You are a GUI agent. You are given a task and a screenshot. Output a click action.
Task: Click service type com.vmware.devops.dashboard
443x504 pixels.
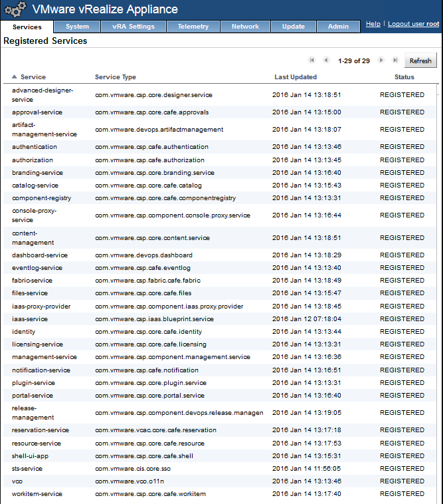[x=143, y=255]
